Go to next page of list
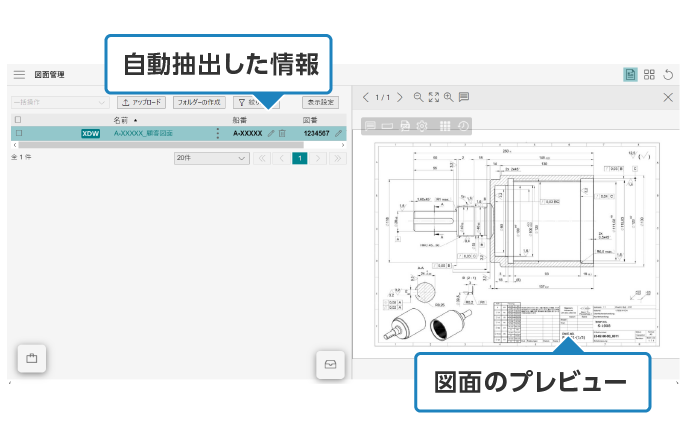This screenshot has width=686, height=431. click(318, 158)
